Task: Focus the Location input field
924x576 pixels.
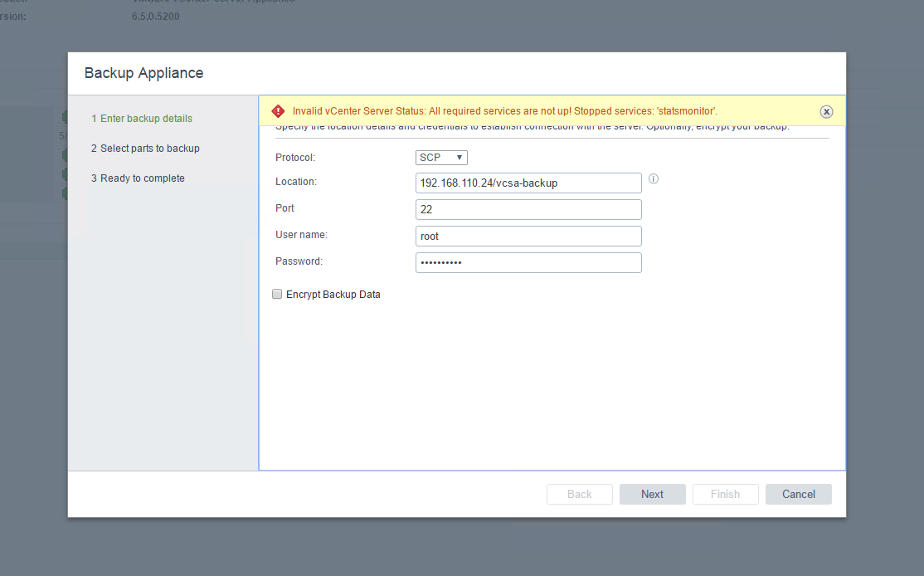Action: click(528, 183)
